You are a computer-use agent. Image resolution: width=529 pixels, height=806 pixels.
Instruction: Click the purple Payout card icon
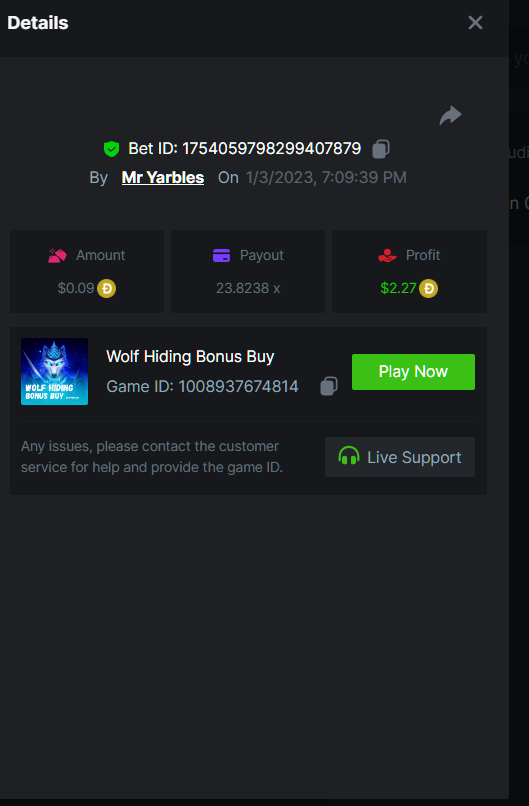point(222,255)
